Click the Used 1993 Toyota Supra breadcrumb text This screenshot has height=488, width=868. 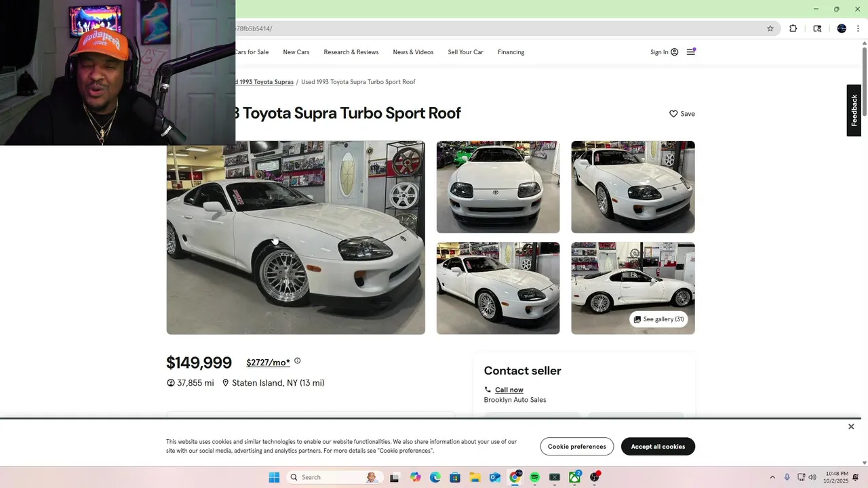pos(358,82)
